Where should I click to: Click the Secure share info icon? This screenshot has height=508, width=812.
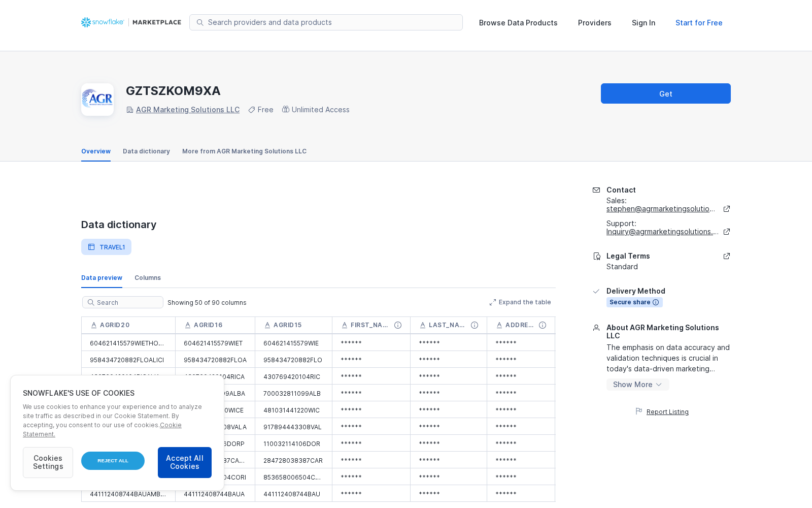coord(656,302)
